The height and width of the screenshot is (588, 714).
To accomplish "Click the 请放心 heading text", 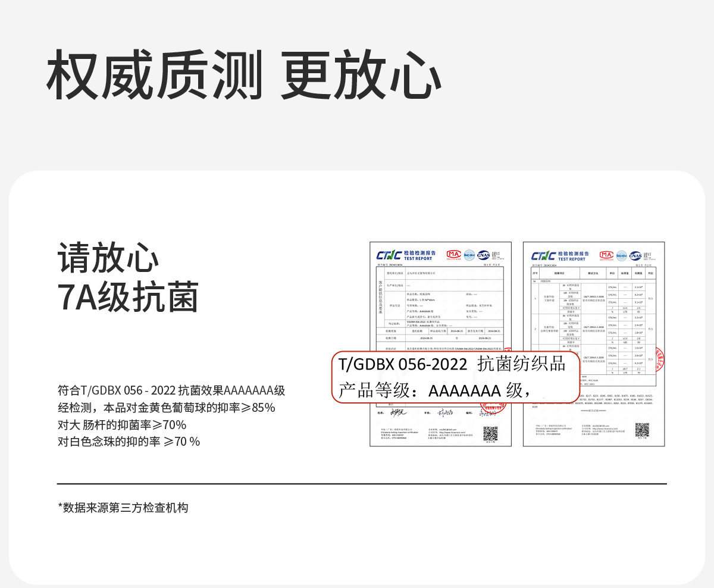I will [109, 258].
